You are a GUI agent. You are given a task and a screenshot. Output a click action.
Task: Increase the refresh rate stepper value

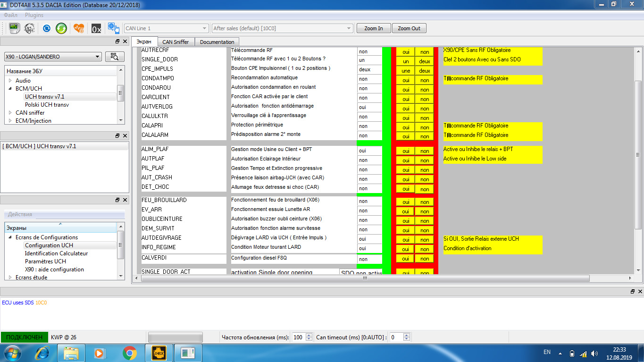pyautogui.click(x=309, y=336)
